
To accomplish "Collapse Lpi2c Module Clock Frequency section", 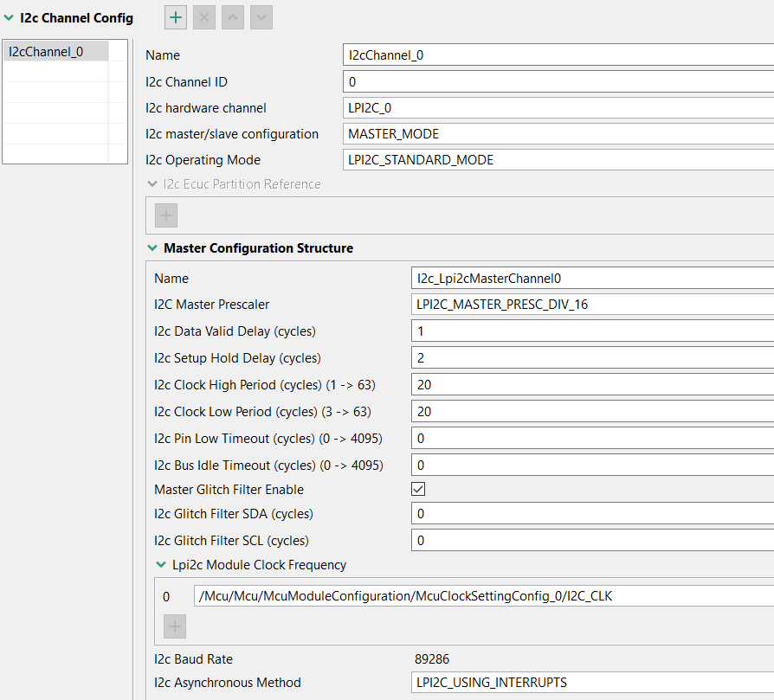I will click(160, 565).
